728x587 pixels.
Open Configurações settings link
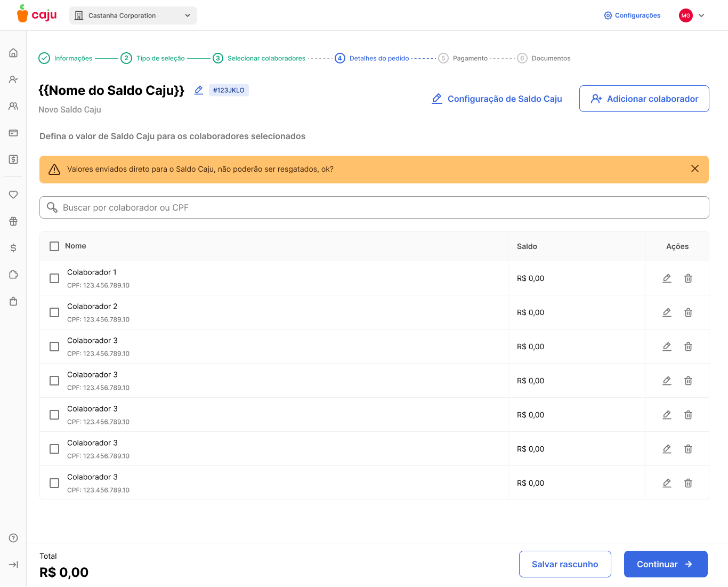(632, 15)
